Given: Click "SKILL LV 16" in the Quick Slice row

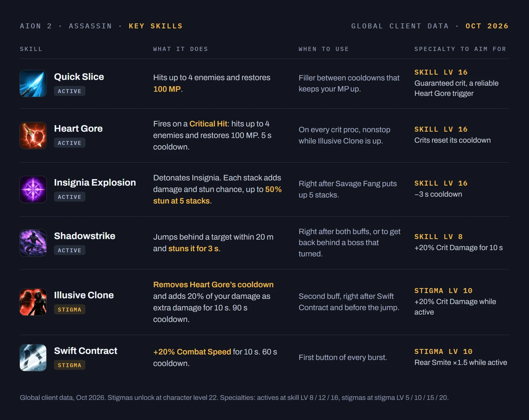Looking at the screenshot, I should [441, 72].
